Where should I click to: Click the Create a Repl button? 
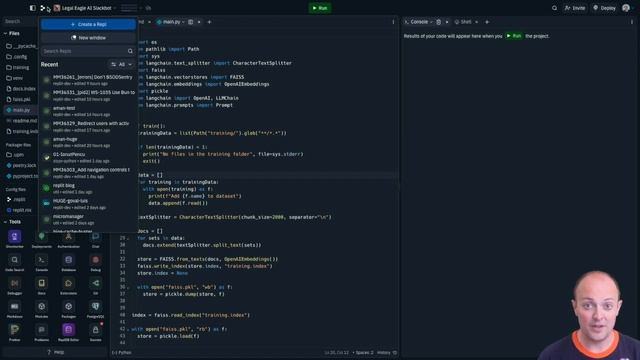(x=88, y=24)
